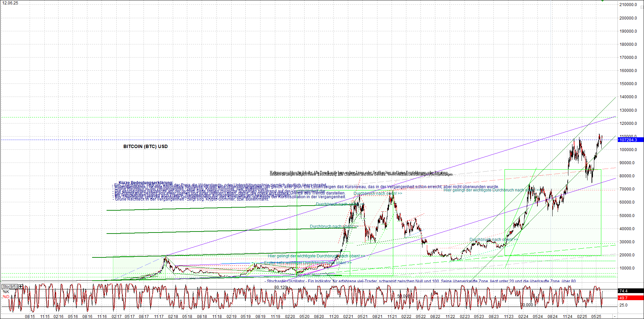Screen dimensions: 644x319
Task: Toggle the %D stochastic line
Action: click(6, 297)
